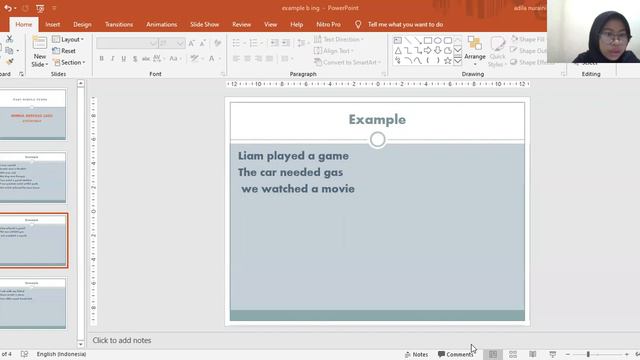The image size is (640, 360).
Task: Select the fourth slide thumbnail
Action: (x=32, y=304)
